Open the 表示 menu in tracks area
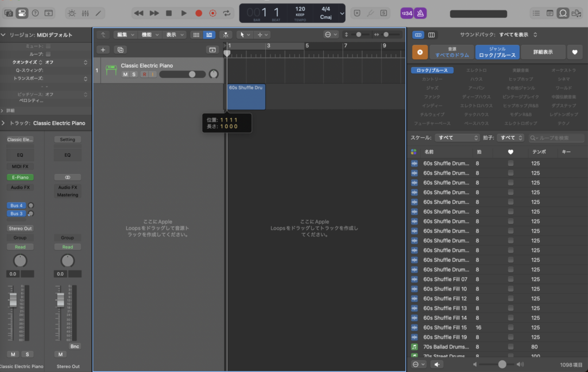Image resolution: width=588 pixels, height=372 pixels. point(175,34)
